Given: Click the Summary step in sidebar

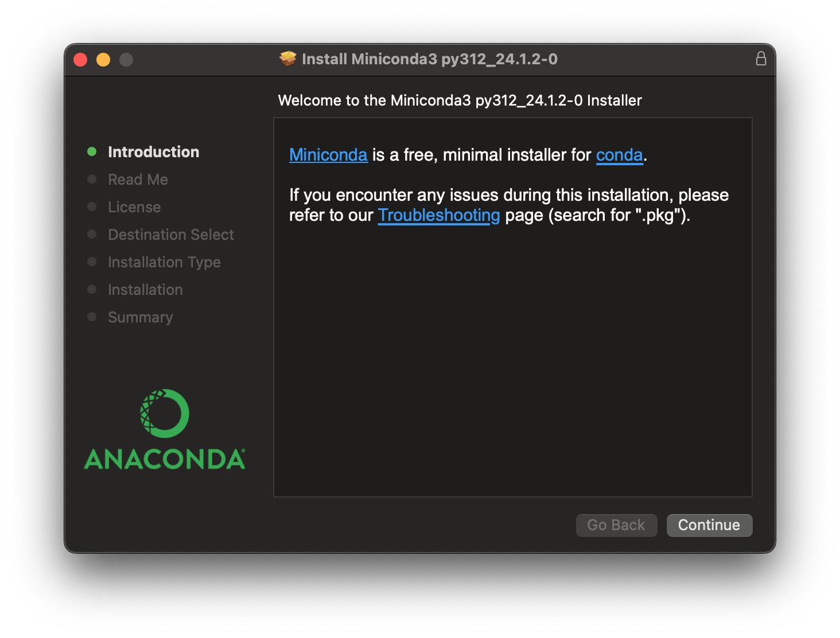Looking at the screenshot, I should (x=140, y=317).
